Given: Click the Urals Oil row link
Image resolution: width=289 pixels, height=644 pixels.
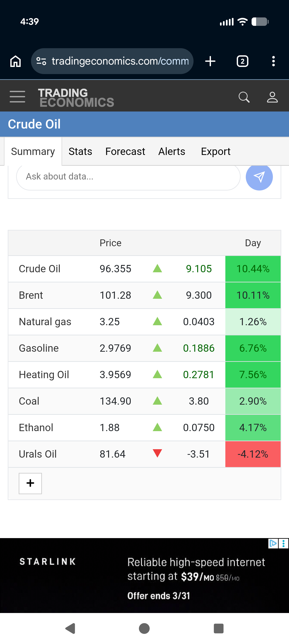Looking at the screenshot, I should click(38, 454).
